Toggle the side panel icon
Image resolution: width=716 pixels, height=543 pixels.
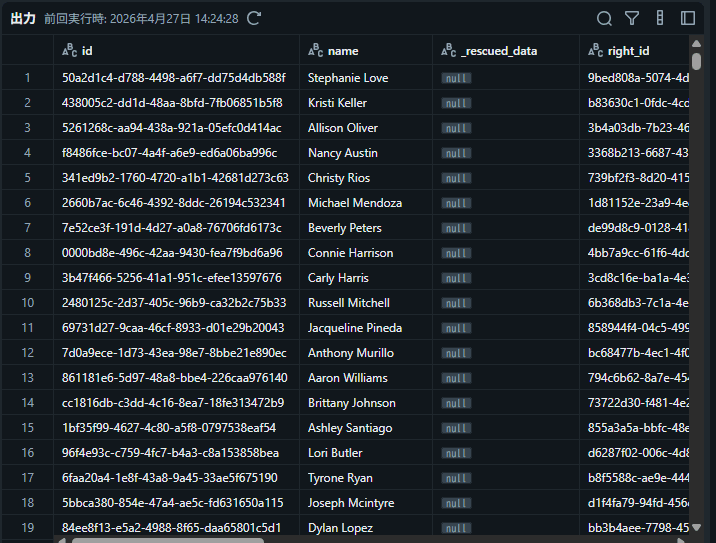click(688, 18)
